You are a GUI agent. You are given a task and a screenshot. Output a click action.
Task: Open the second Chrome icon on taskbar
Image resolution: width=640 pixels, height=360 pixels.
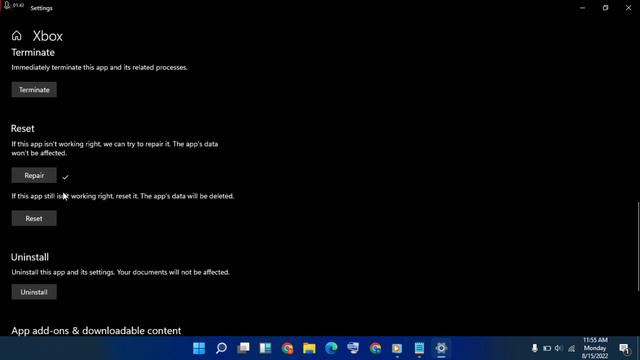[x=376, y=348]
